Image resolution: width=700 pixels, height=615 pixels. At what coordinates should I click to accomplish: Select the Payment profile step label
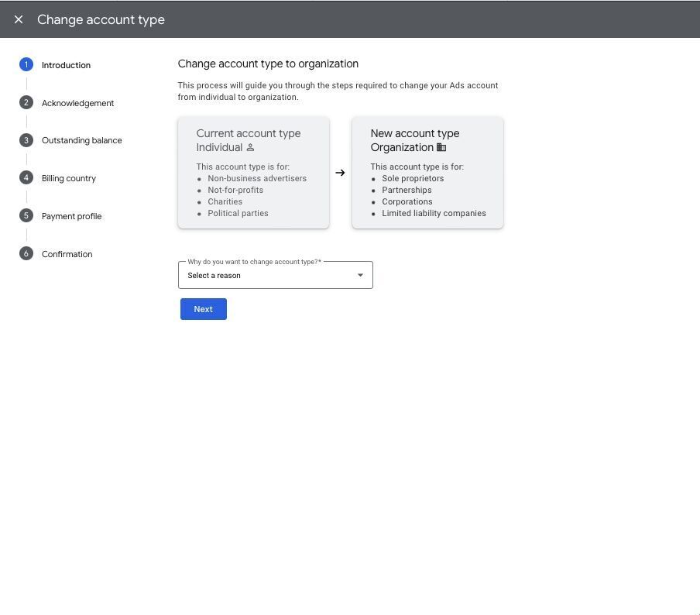pyautogui.click(x=71, y=216)
